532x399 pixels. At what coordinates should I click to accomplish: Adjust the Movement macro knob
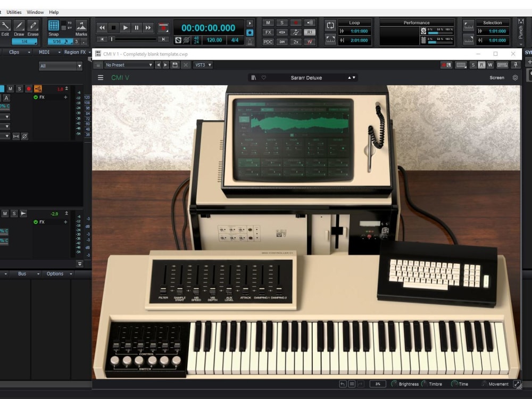point(484,384)
